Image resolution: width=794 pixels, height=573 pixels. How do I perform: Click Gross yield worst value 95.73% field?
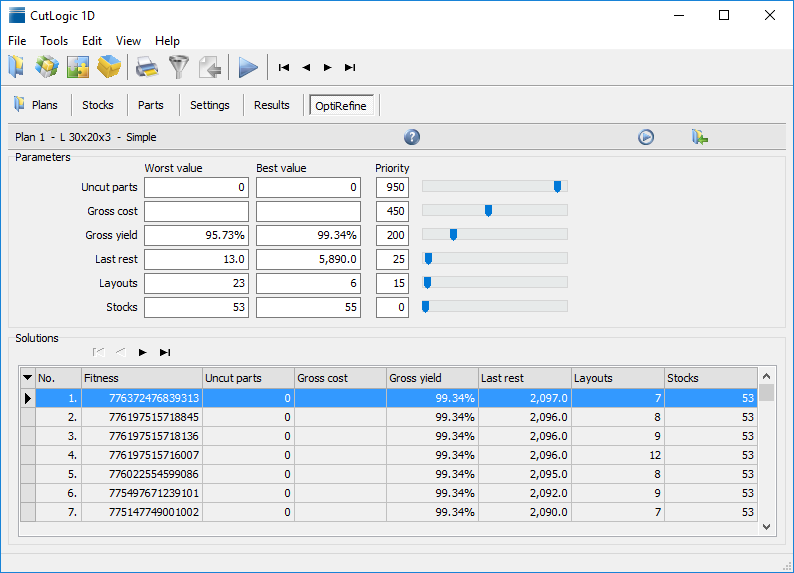tap(196, 235)
